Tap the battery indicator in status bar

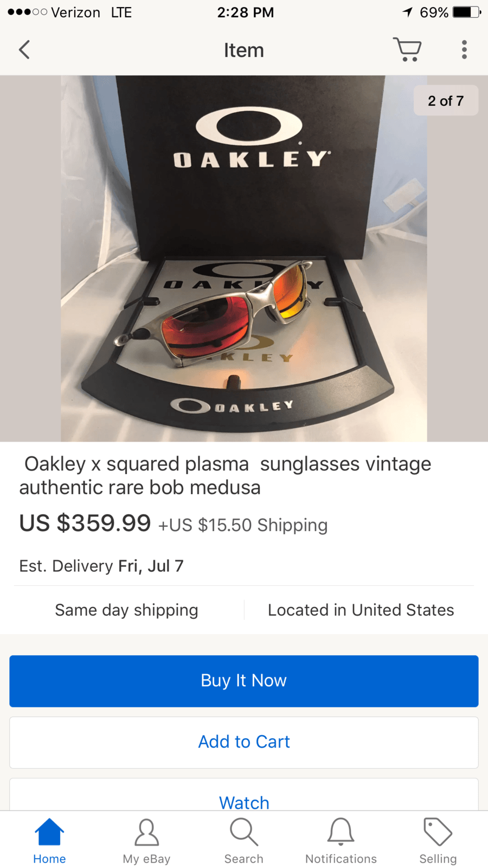pyautogui.click(x=467, y=12)
